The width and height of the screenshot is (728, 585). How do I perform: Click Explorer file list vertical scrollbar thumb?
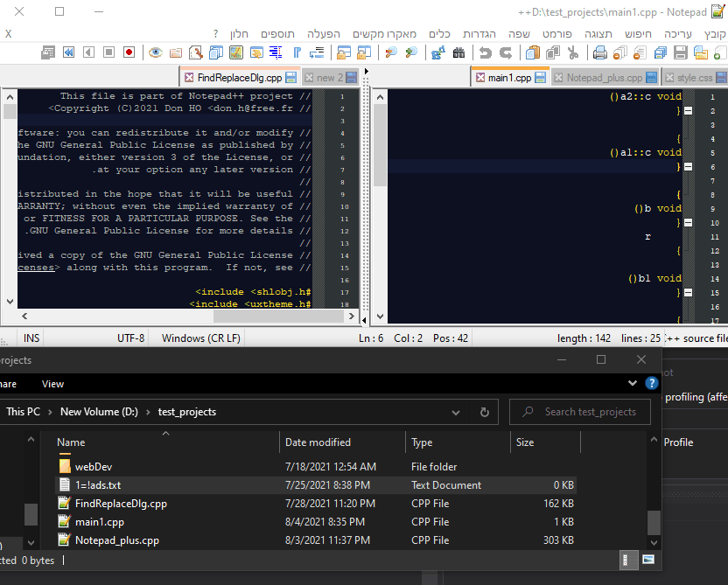pos(654,523)
